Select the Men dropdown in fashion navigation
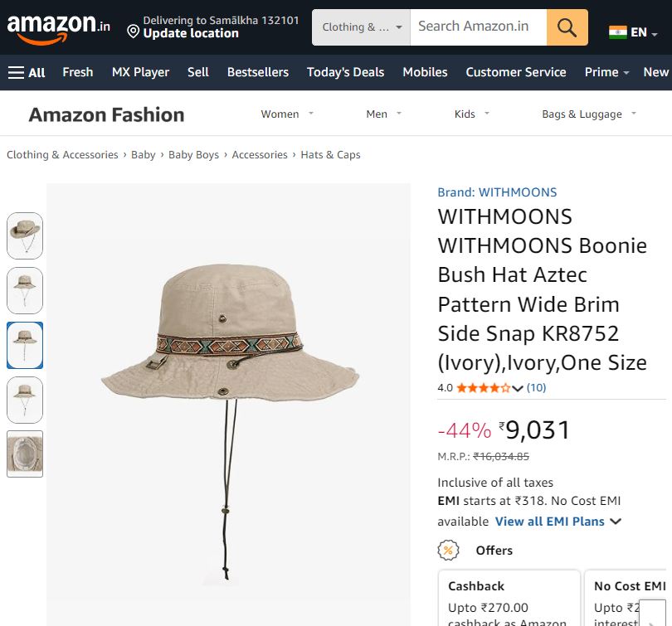The image size is (672, 626). 381,114
